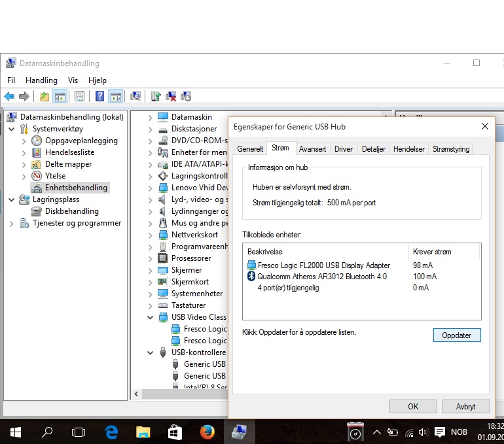Collapse the USB Video Class category
The image size is (504, 444).
[150, 318]
